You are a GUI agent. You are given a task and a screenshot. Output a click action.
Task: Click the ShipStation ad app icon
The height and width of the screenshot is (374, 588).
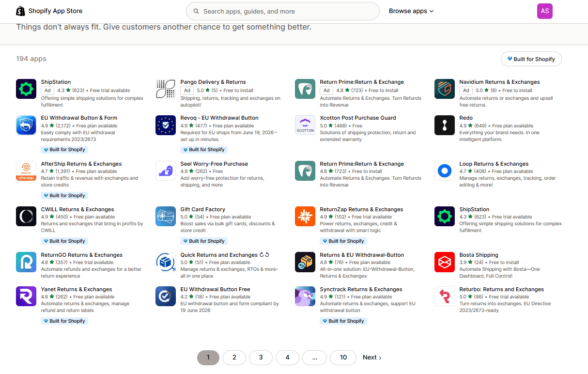(26, 89)
